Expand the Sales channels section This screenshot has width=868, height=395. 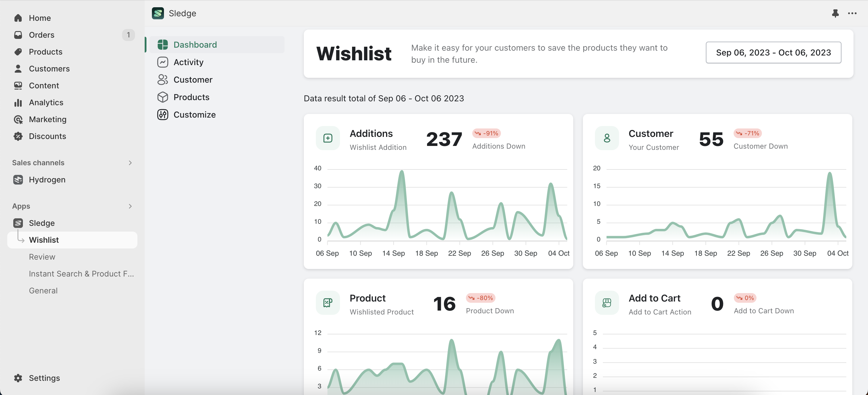130,163
